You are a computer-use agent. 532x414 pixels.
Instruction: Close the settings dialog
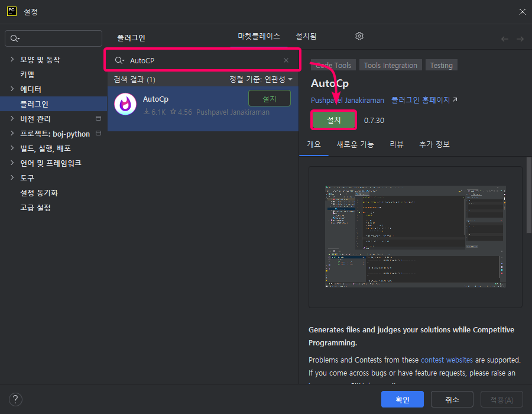pos(522,12)
